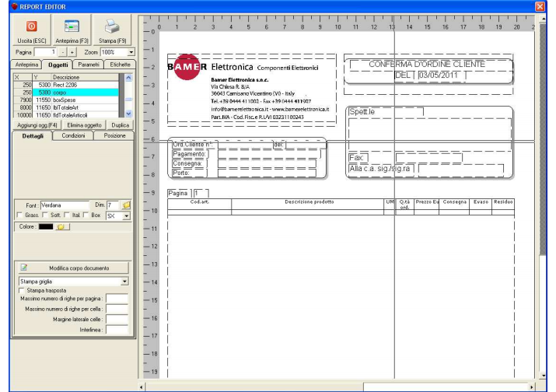Select the Fax: label on report
Image resolution: width=556 pixels, height=392 pixels.
click(x=356, y=158)
